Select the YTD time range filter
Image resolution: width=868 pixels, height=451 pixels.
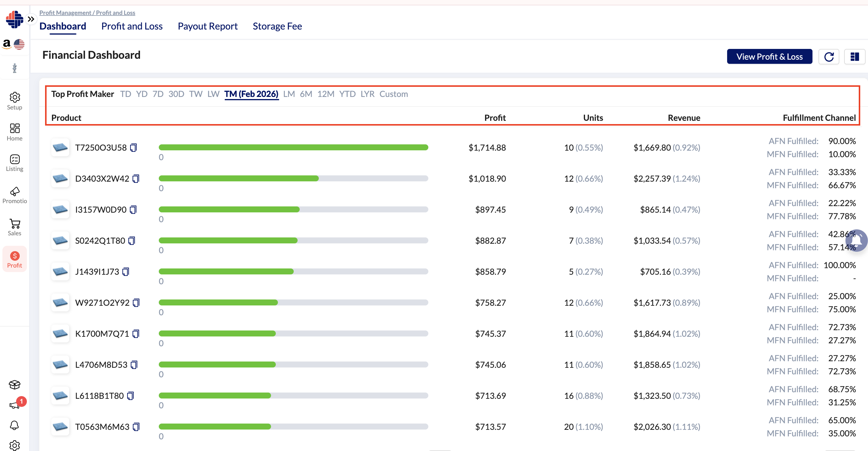coord(347,94)
